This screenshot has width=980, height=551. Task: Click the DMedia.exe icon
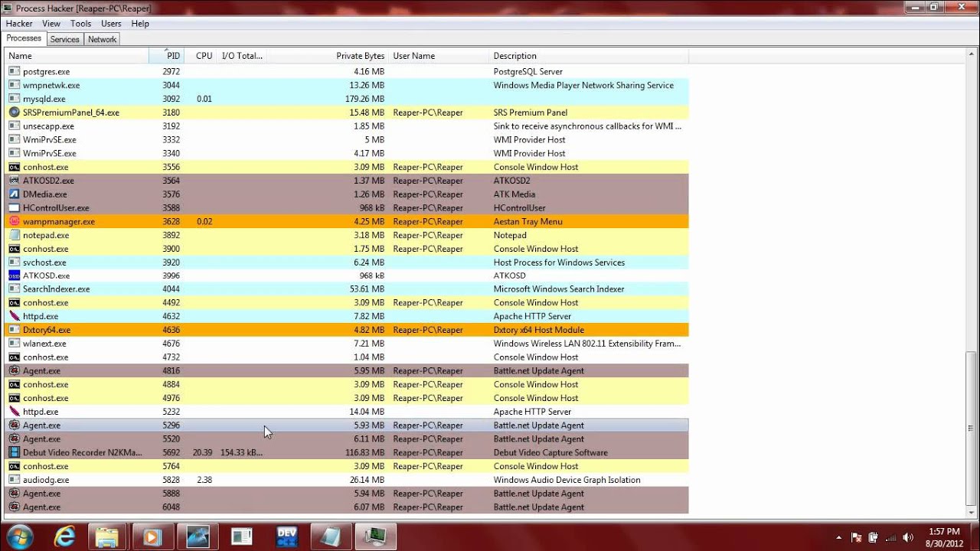coord(14,194)
